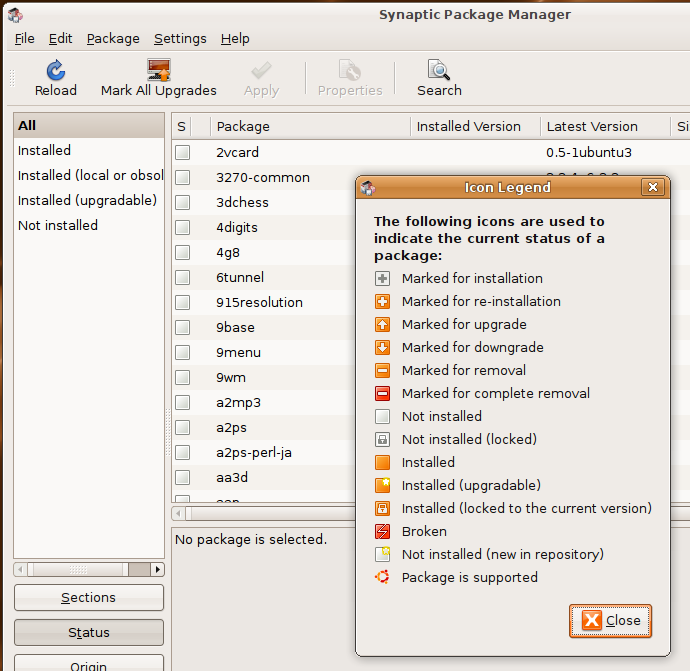
Task: Click the red 'Broken' legend icon
Action: click(382, 532)
